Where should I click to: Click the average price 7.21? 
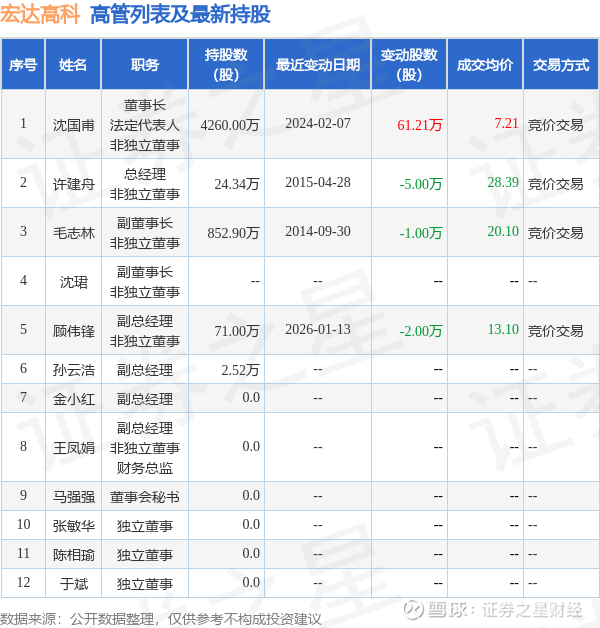point(506,123)
